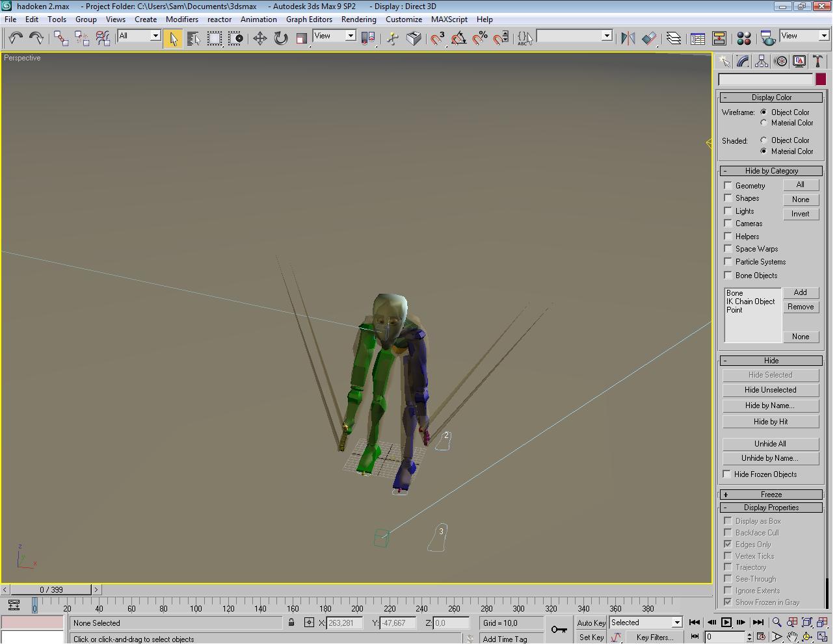Activate the Select and Scale tool

[302, 38]
